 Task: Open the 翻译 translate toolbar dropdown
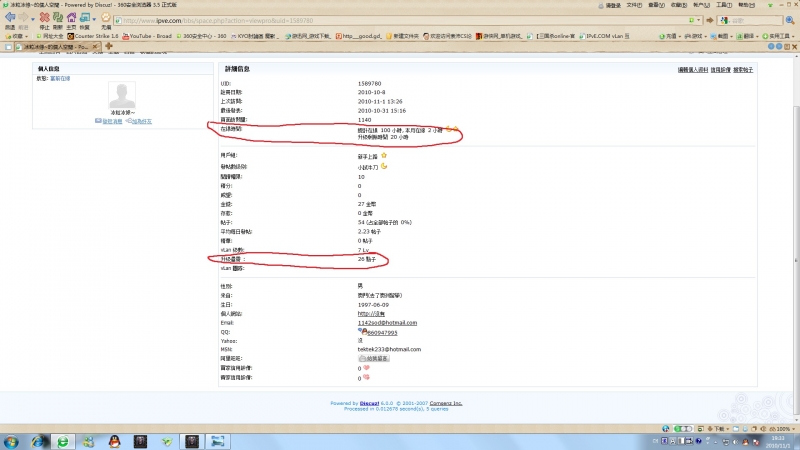[x=748, y=36]
